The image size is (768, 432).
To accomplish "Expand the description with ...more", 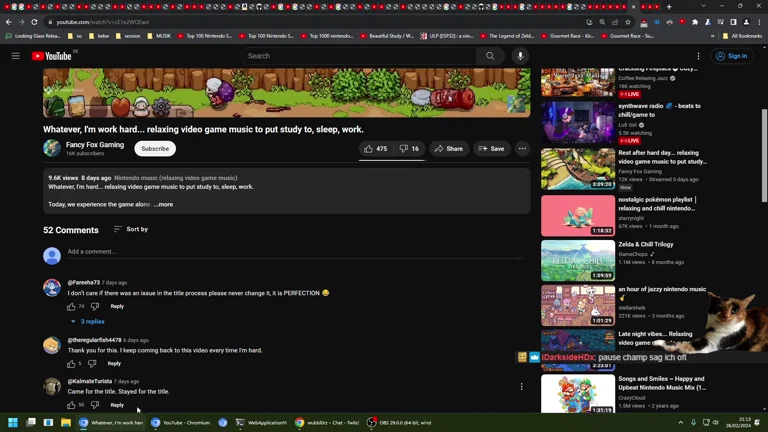I will click(164, 204).
